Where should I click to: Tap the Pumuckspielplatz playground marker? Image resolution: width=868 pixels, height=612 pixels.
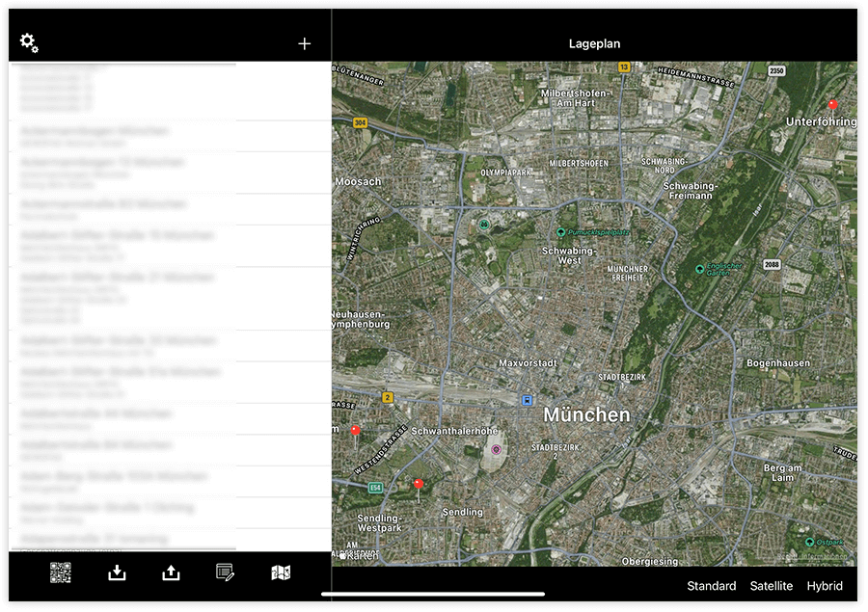(x=562, y=231)
